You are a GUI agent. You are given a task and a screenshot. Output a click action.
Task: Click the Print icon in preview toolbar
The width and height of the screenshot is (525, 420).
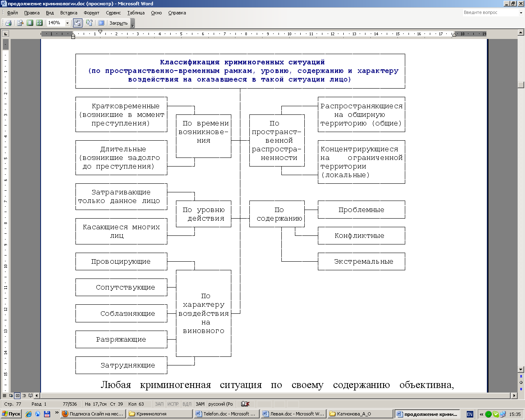pyautogui.click(x=8, y=23)
